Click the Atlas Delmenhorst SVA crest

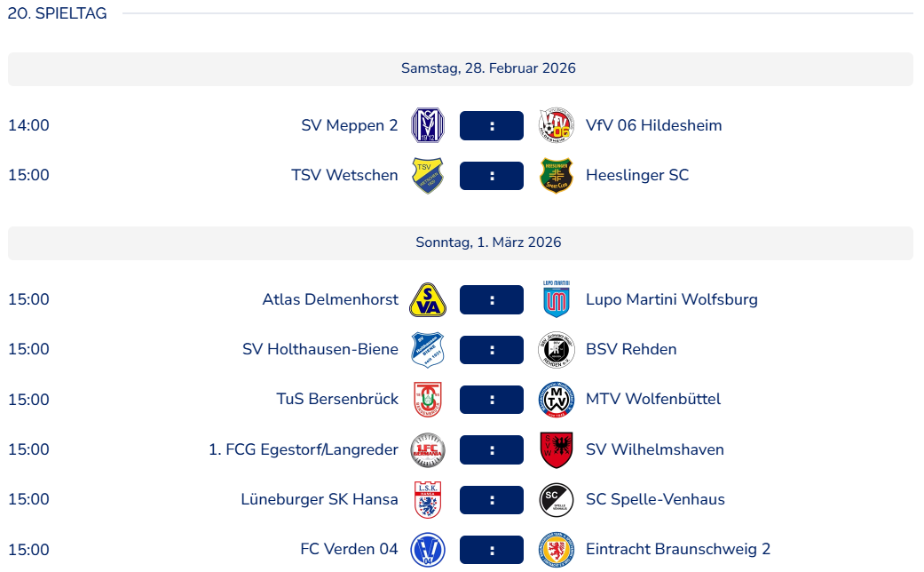[x=427, y=299]
